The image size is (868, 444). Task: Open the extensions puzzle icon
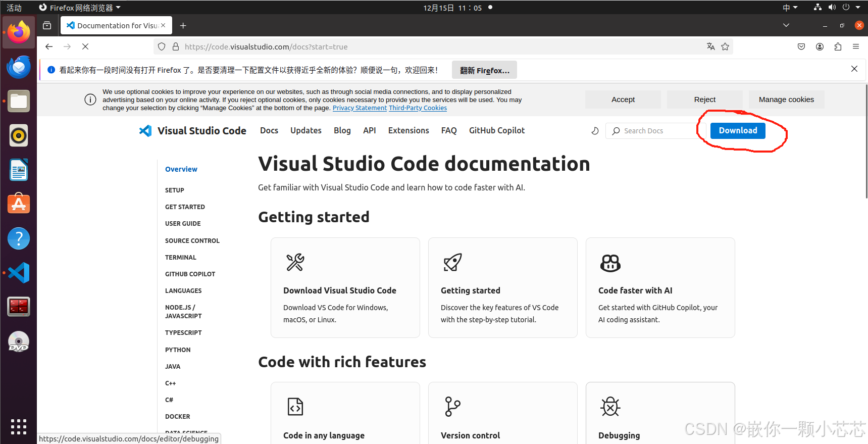coord(838,46)
